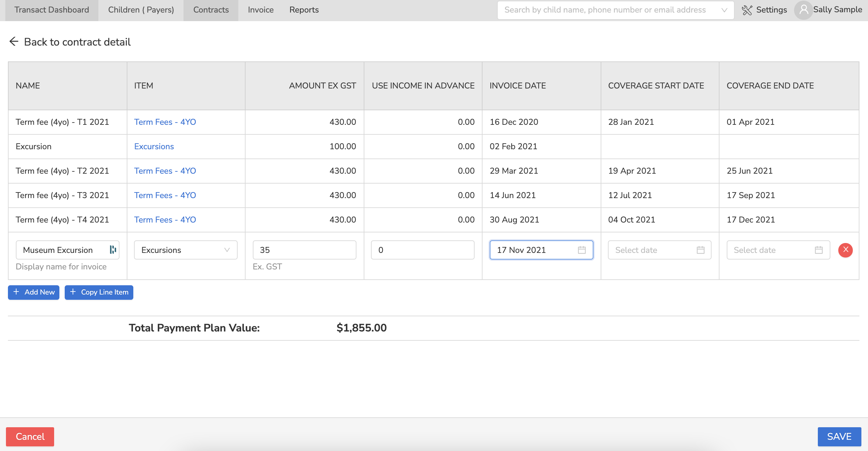868x451 pixels.
Task: Switch to the Reports tab
Action: (304, 10)
